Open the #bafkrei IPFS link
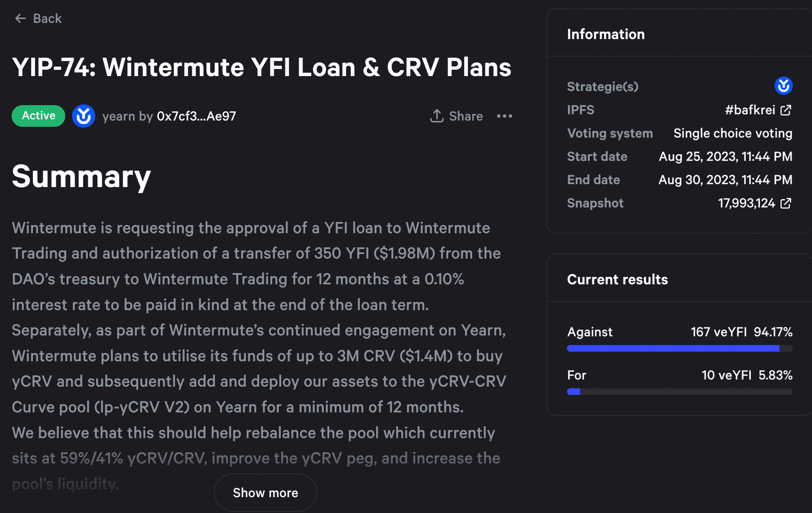Viewport: 812px width, 513px height. (750, 110)
